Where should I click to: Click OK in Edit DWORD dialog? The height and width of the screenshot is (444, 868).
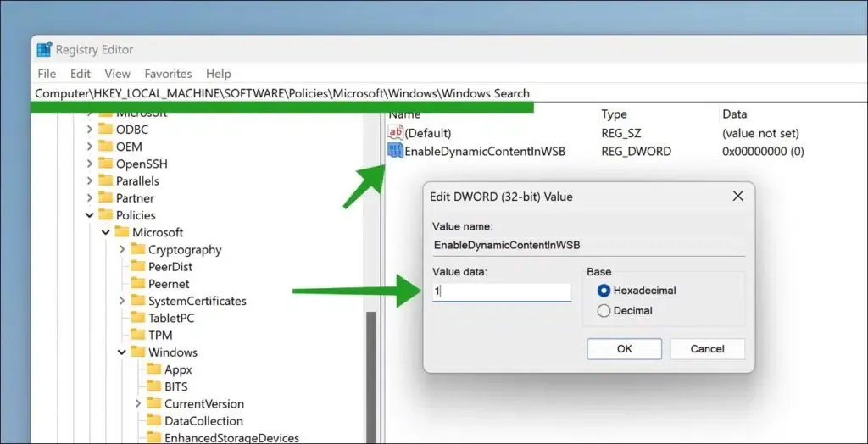pyautogui.click(x=625, y=349)
